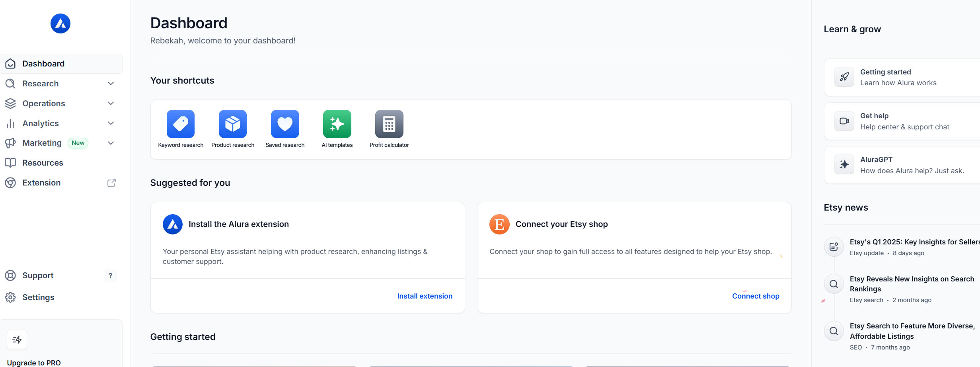Click the Connect shop link
Viewport: 980px width, 367px height.
[756, 296]
